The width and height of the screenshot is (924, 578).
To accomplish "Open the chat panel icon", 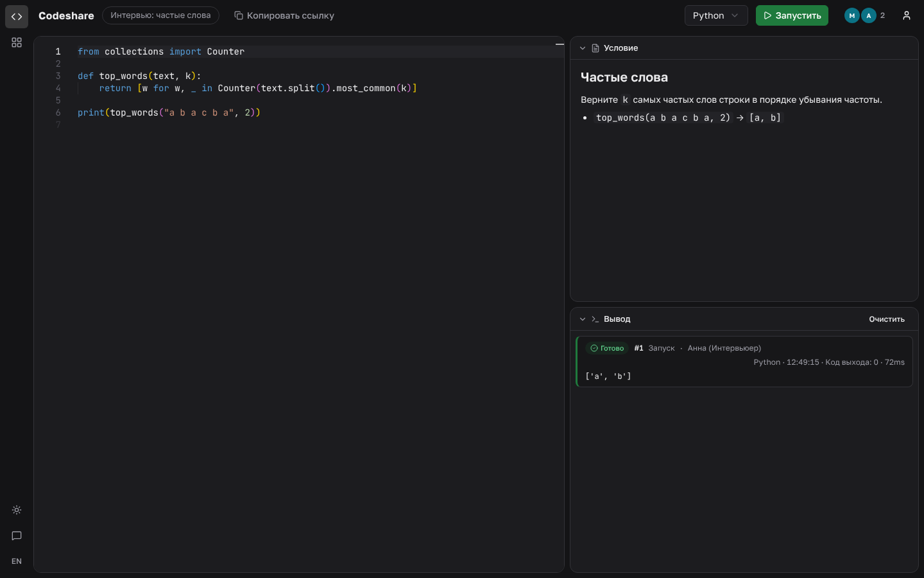I will point(17,536).
